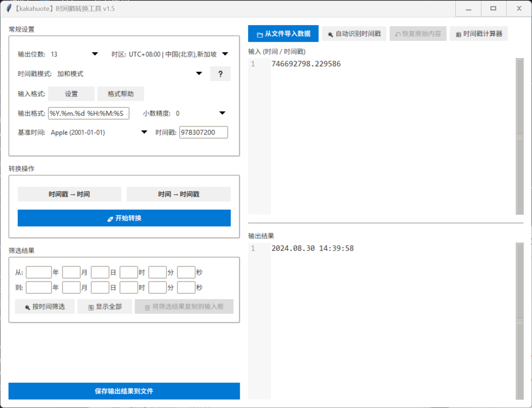Click the start conversion button
The height and width of the screenshot is (408, 532).
tap(124, 218)
